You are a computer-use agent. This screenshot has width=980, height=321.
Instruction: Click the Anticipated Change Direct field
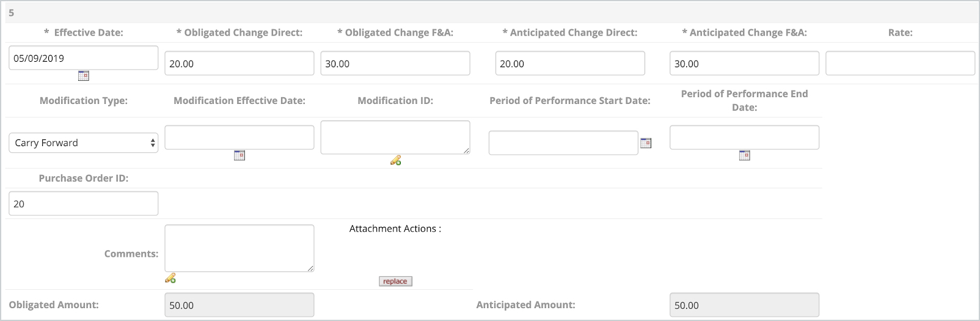coord(570,64)
